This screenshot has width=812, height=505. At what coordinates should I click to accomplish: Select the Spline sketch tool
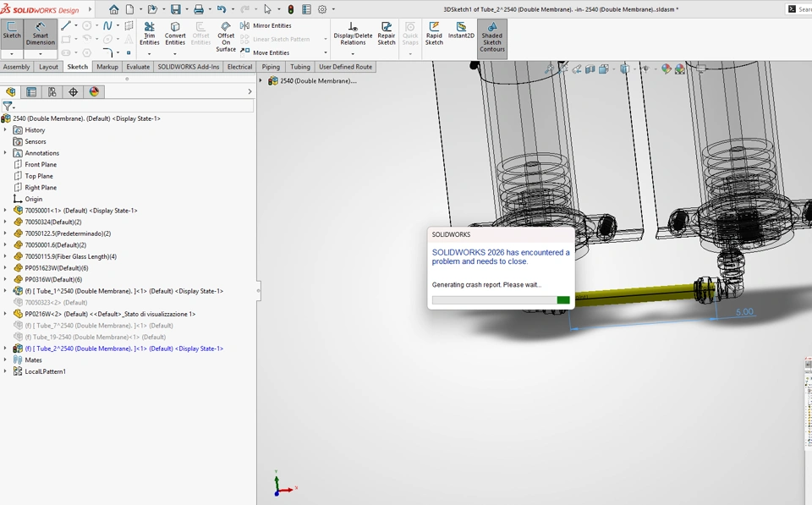pos(107,25)
